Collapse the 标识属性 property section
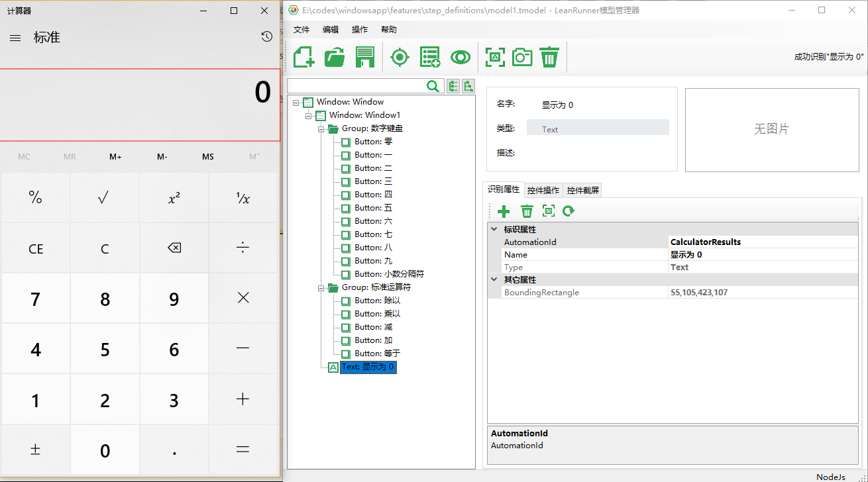 [494, 230]
